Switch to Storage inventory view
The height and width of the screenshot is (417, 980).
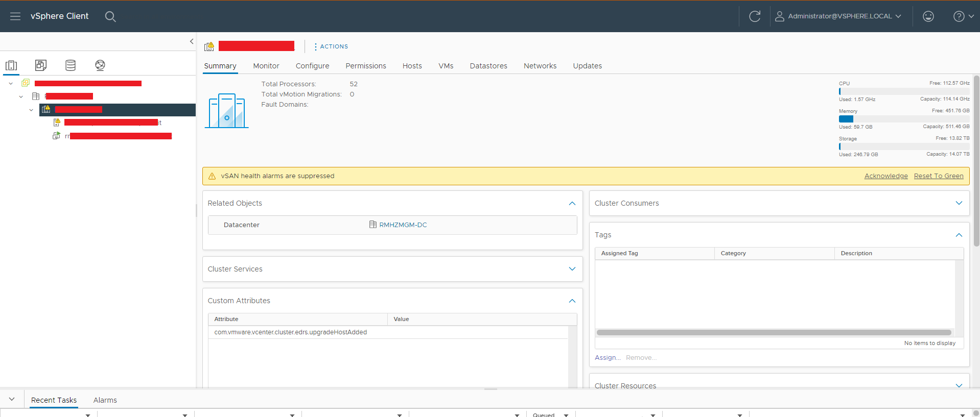coord(71,65)
